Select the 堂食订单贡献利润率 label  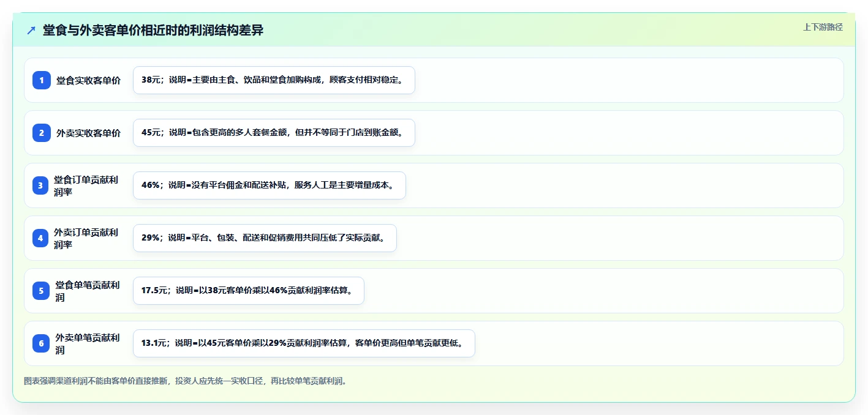(87, 185)
